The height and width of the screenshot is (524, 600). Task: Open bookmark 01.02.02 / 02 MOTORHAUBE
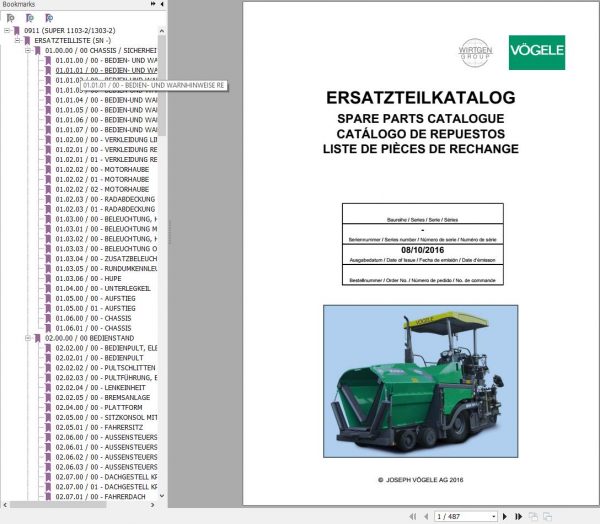pyautogui.click(x=102, y=189)
